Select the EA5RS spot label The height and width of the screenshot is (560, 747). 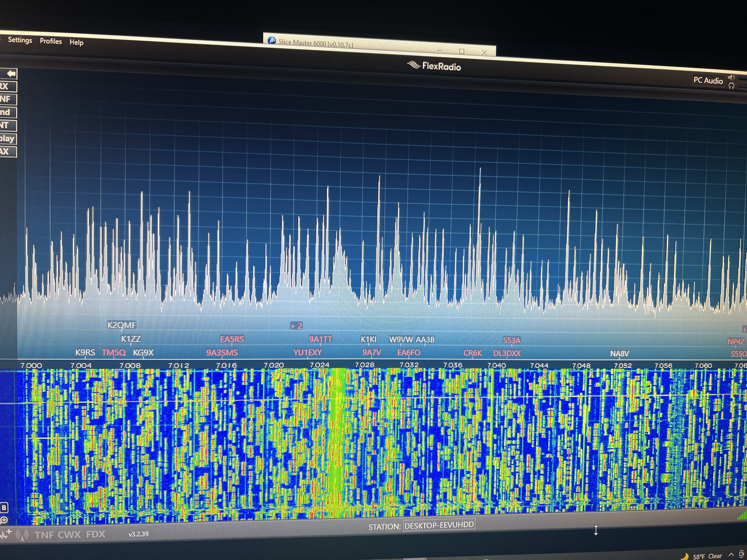click(x=232, y=339)
